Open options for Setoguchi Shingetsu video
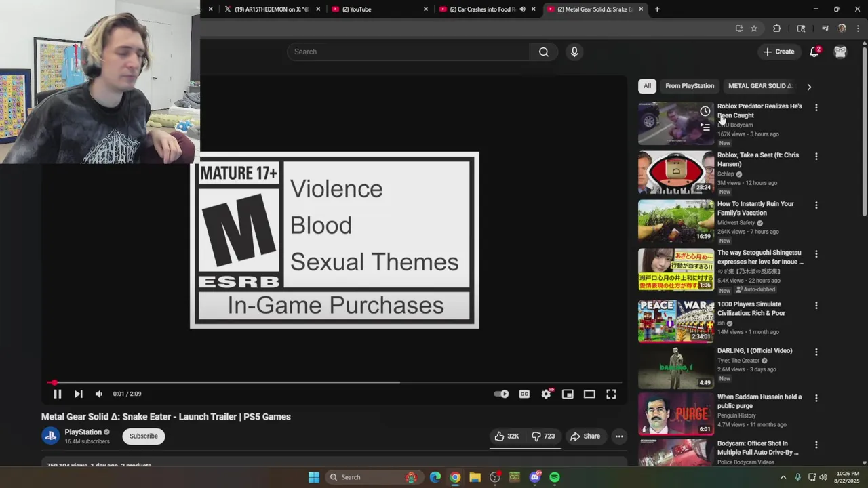Image resolution: width=868 pixels, height=488 pixels. pos(816,254)
